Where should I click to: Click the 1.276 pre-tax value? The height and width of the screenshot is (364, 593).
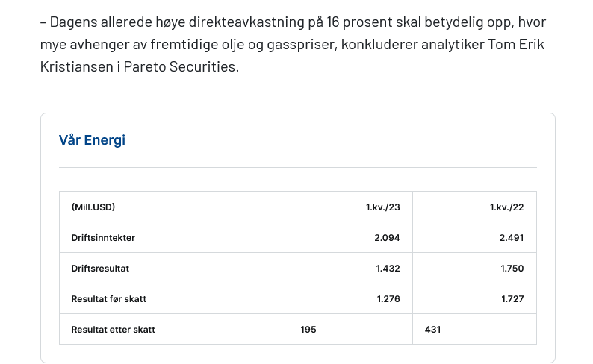pos(388,299)
